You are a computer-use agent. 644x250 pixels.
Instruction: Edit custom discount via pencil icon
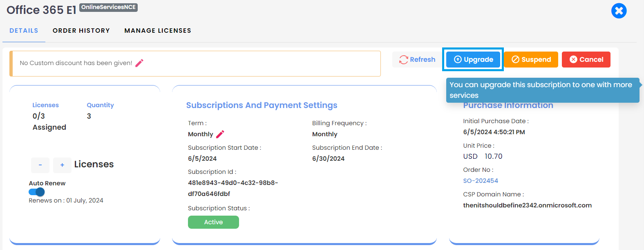click(139, 63)
